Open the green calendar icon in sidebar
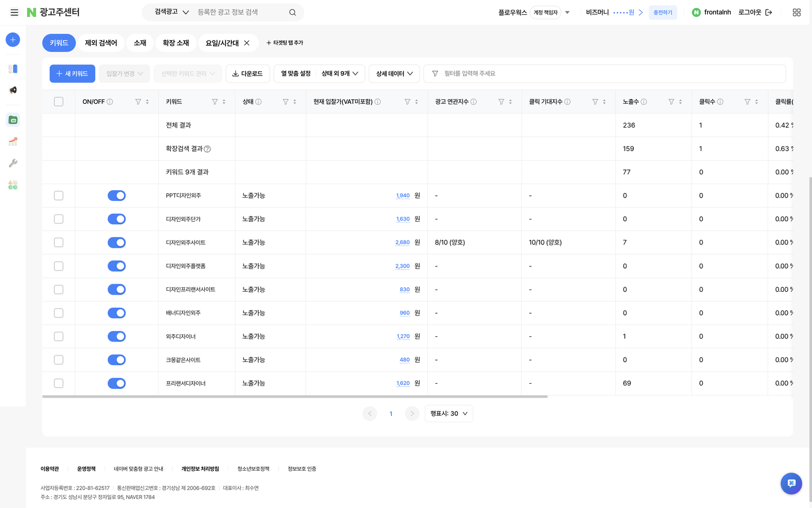Image resolution: width=812 pixels, height=508 pixels. coord(13,120)
